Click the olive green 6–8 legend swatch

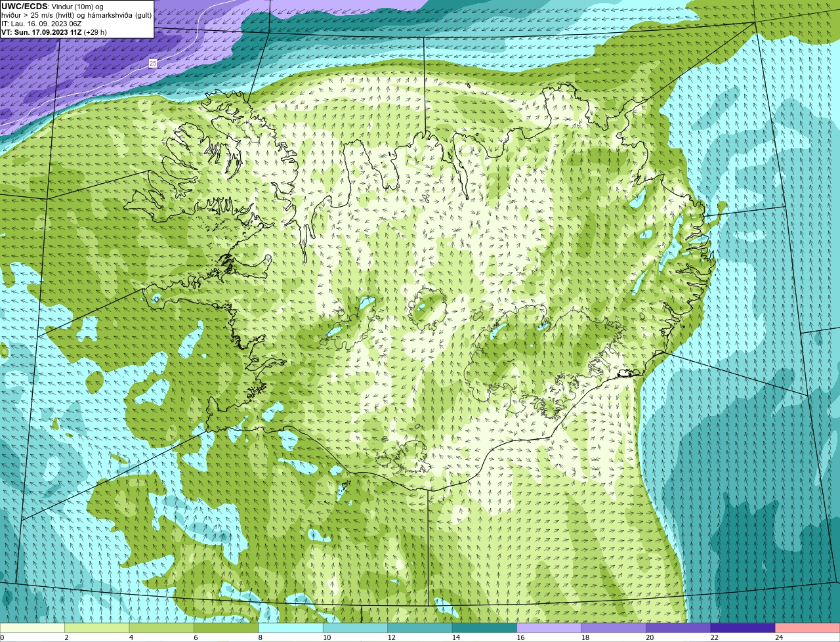coord(226,628)
